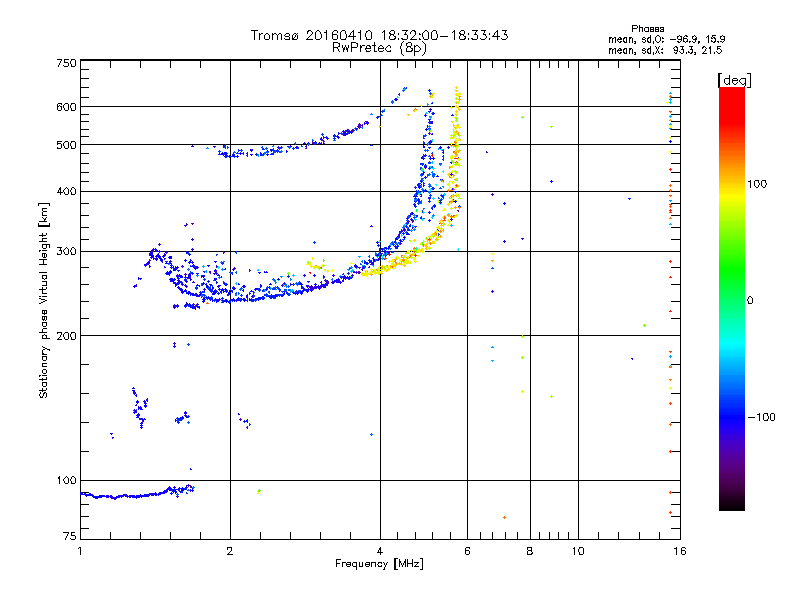
Task: Click the '4' frequency axis tick label
Action: click(x=380, y=551)
